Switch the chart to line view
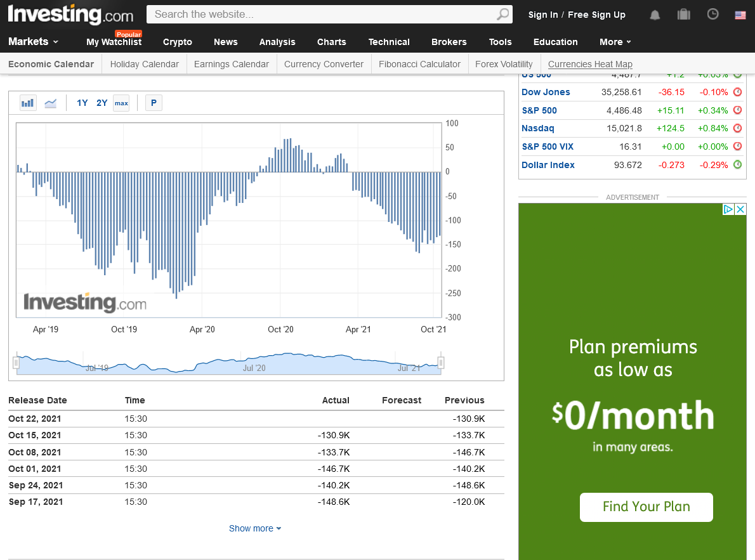 51,103
